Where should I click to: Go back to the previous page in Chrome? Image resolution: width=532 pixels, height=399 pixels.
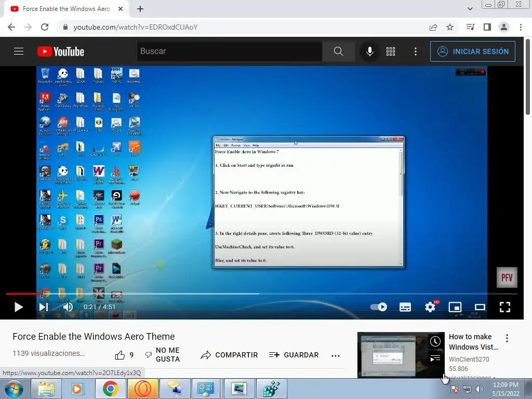[11, 27]
